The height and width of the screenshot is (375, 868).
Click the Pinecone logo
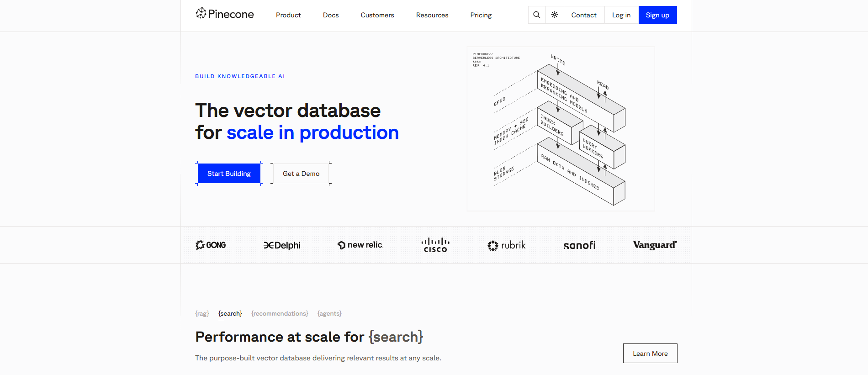click(225, 14)
